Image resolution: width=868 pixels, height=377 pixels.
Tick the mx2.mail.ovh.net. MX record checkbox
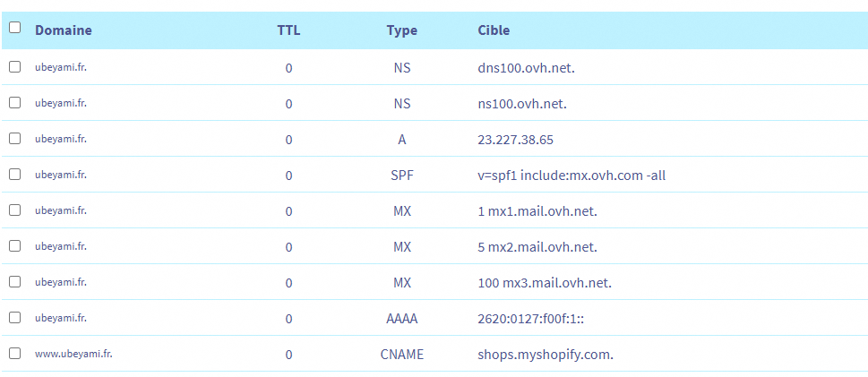[14, 246]
